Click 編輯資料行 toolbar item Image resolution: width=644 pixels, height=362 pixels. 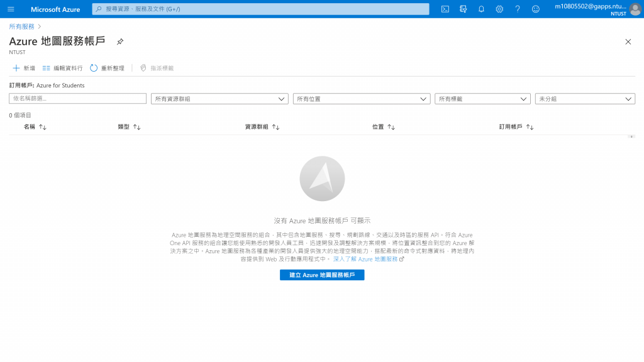point(62,68)
